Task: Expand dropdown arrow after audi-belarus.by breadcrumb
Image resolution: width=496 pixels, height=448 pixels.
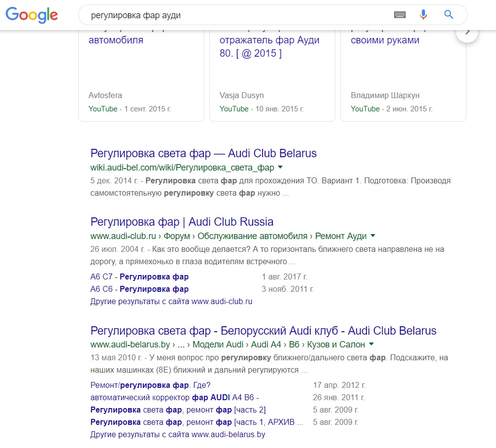Action: (371, 345)
